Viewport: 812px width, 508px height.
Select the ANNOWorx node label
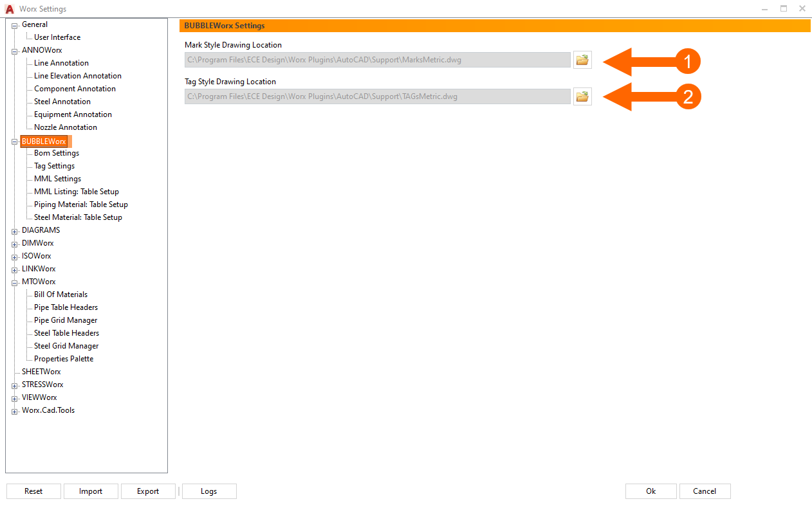(x=42, y=50)
